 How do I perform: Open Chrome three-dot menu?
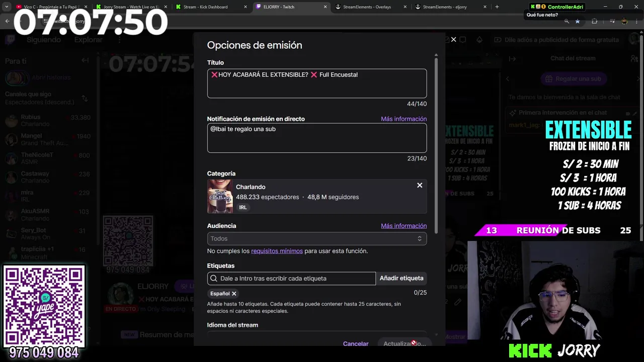(x=637, y=21)
